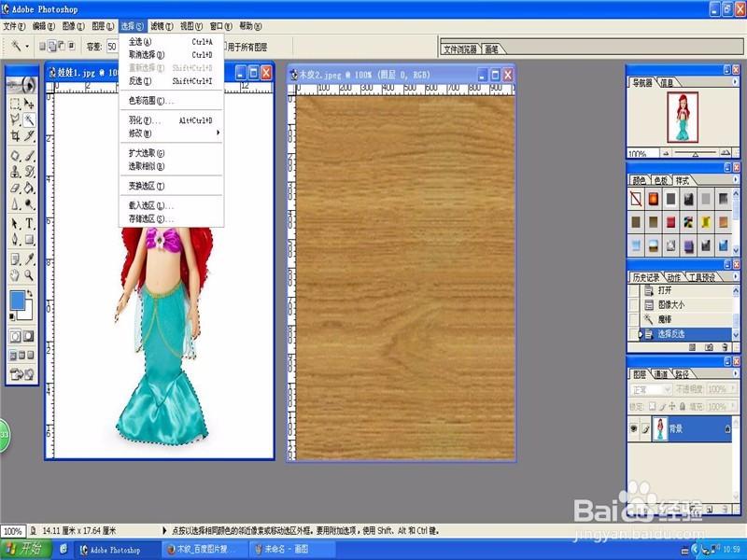747x560 pixels.
Task: Open layer opacity 不透明度 arrow
Action: pyautogui.click(x=733, y=389)
